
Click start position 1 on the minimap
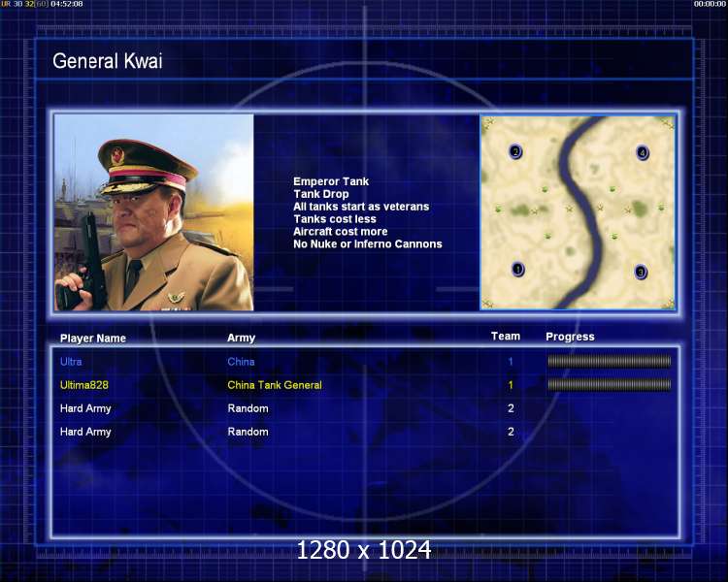tap(517, 270)
